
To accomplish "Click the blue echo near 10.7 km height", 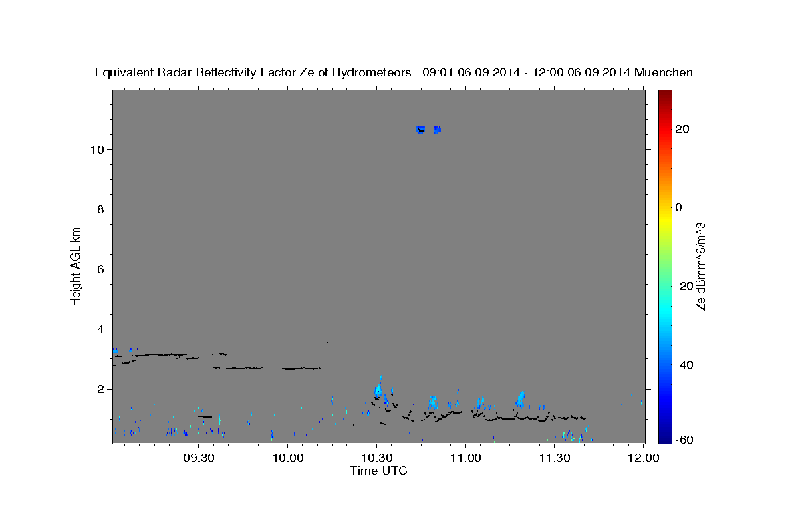I will coord(428,129).
